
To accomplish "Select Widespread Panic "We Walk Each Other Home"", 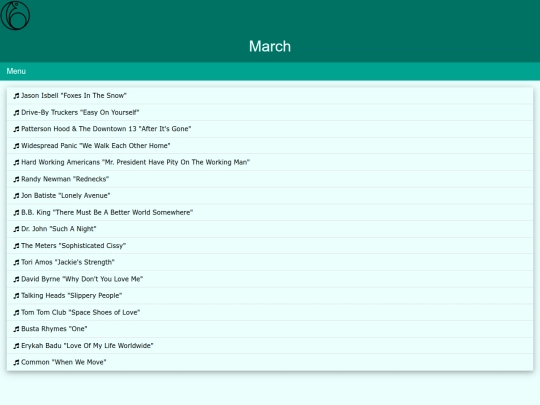I will (270, 146).
